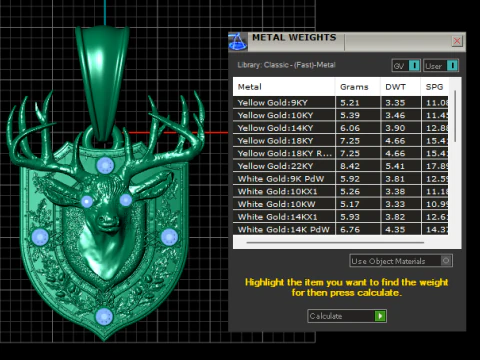
Task: Select the Yellow Gold:22KY row
Action: point(341,166)
